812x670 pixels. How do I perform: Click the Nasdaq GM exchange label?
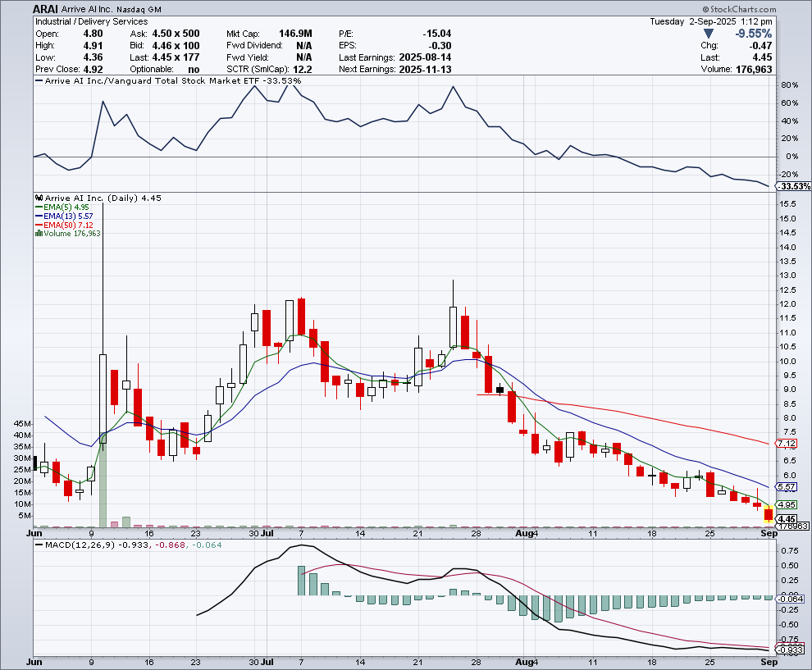coord(139,9)
